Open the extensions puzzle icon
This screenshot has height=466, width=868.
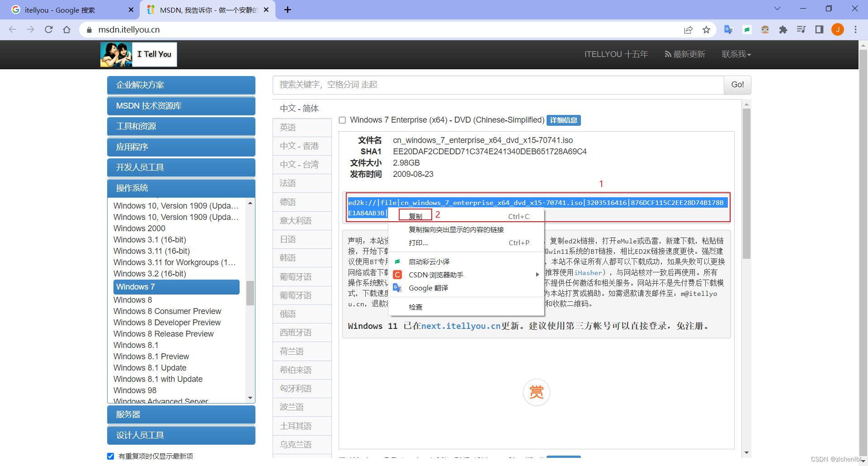[783, 29]
